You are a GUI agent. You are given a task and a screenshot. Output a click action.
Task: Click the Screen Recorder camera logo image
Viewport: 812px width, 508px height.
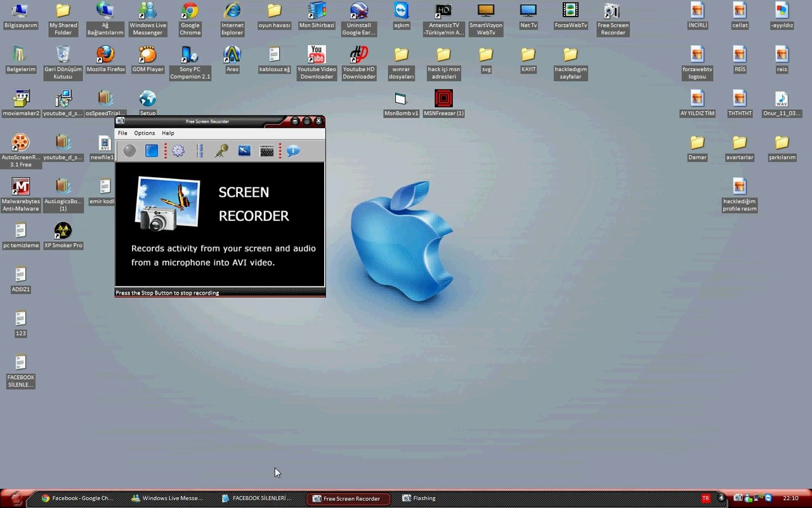[x=168, y=204]
